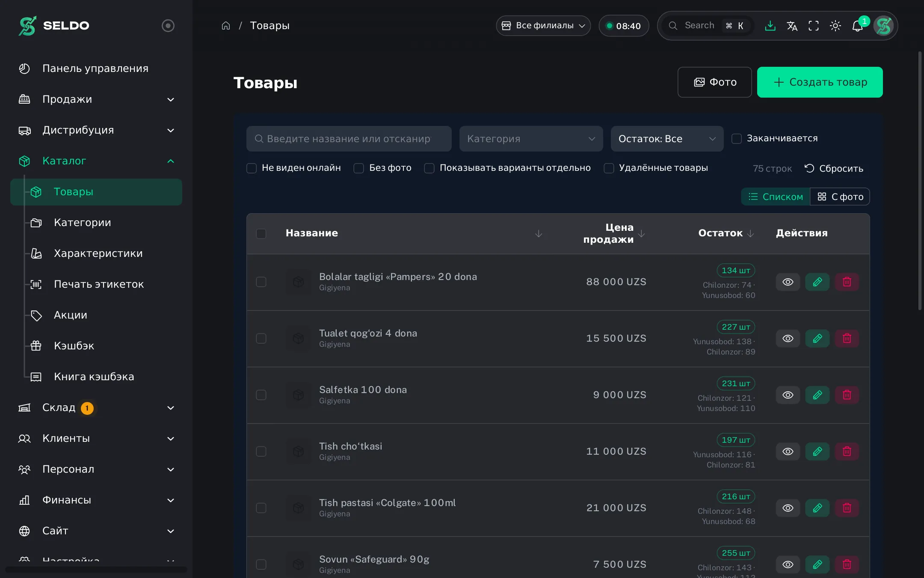Open the Категория filter dropdown
The width and height of the screenshot is (924, 578).
tap(531, 138)
